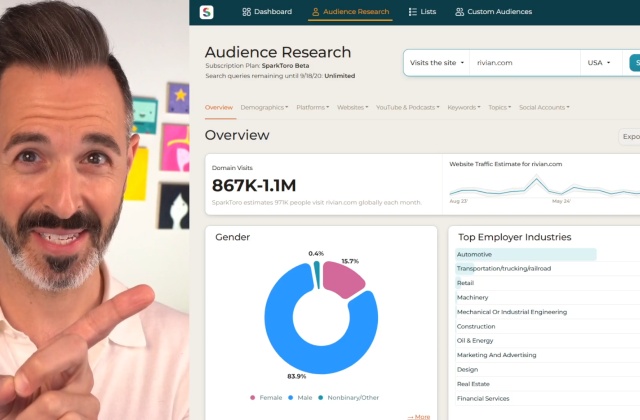The image size is (640, 420).
Task: Select the Design industry row
Action: click(547, 369)
